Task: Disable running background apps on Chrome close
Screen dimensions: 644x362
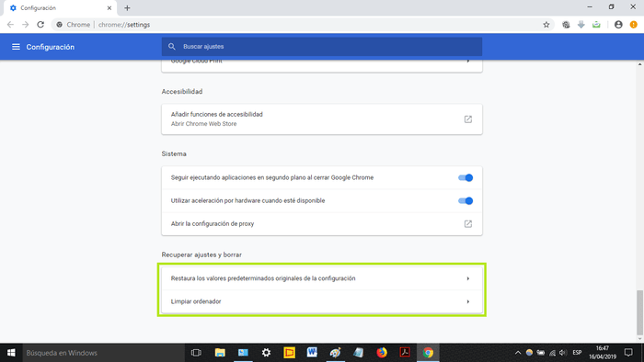Action: point(466,177)
